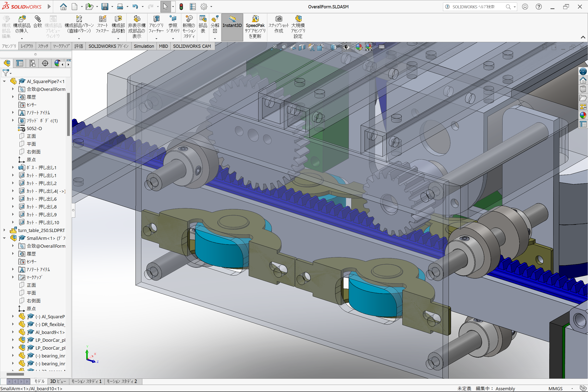The height and width of the screenshot is (392, 588).
Task: Open View Orientation cube
Action: point(320,47)
